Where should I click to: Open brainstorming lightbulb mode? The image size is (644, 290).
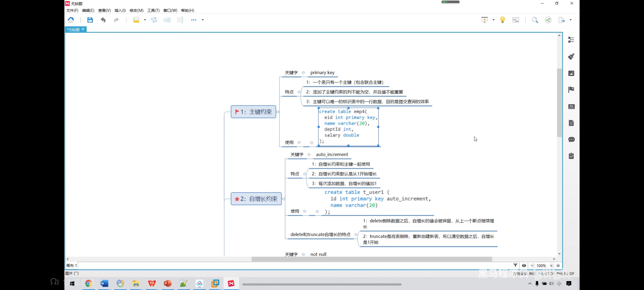coord(503,20)
